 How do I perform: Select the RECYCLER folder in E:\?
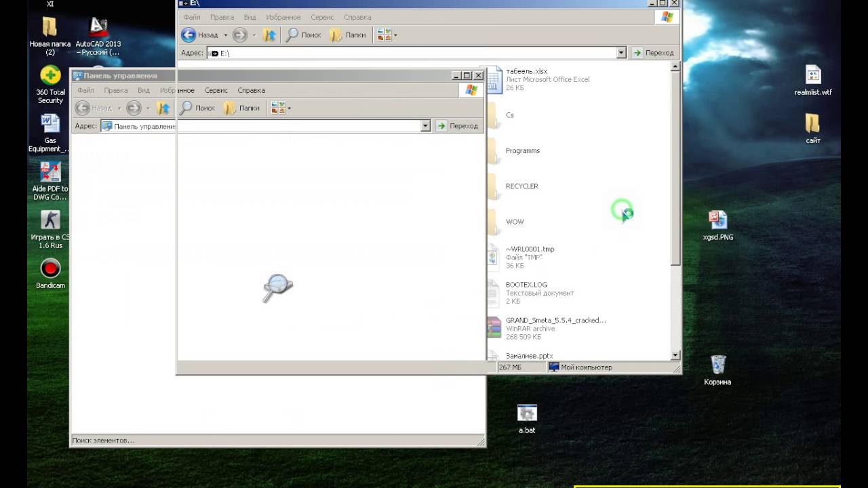coord(514,186)
